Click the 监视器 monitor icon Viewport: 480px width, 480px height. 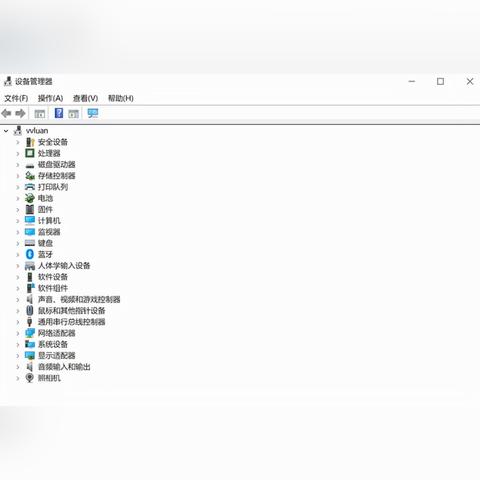tap(30, 232)
